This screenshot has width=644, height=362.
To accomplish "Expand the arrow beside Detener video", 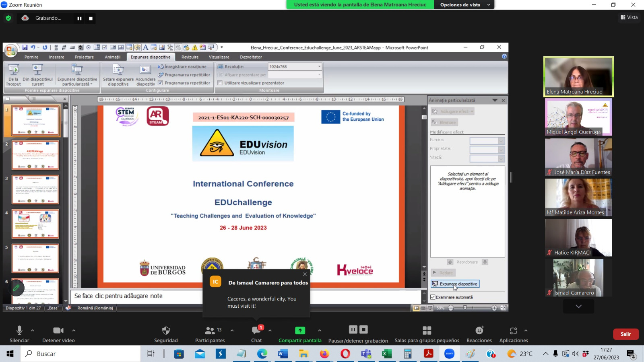I will click(x=74, y=330).
